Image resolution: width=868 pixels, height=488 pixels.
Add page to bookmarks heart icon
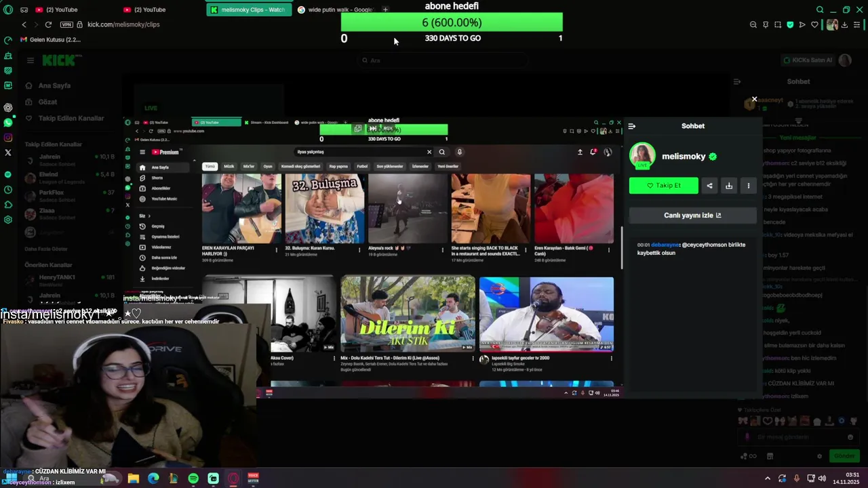[x=814, y=24]
